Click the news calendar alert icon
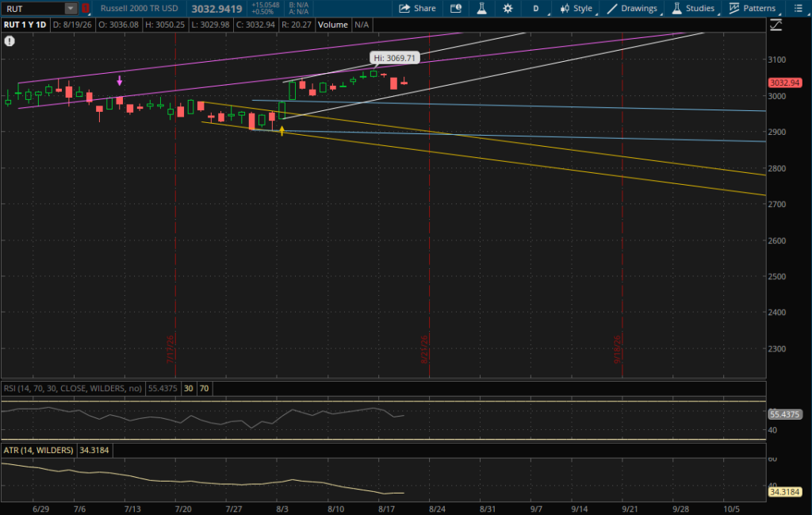Image resolution: width=812 pixels, height=515 pixels. click(x=456, y=8)
